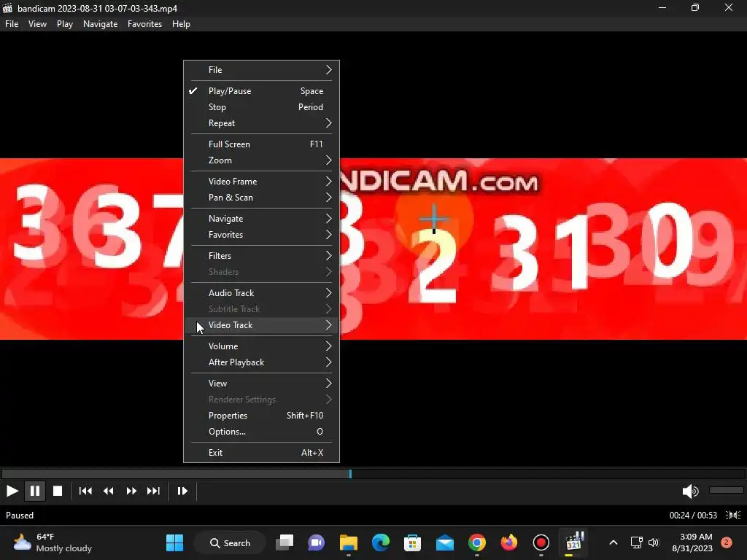Launch Google Chrome from the taskbar
Screen dimensions: 747x560
click(477, 542)
